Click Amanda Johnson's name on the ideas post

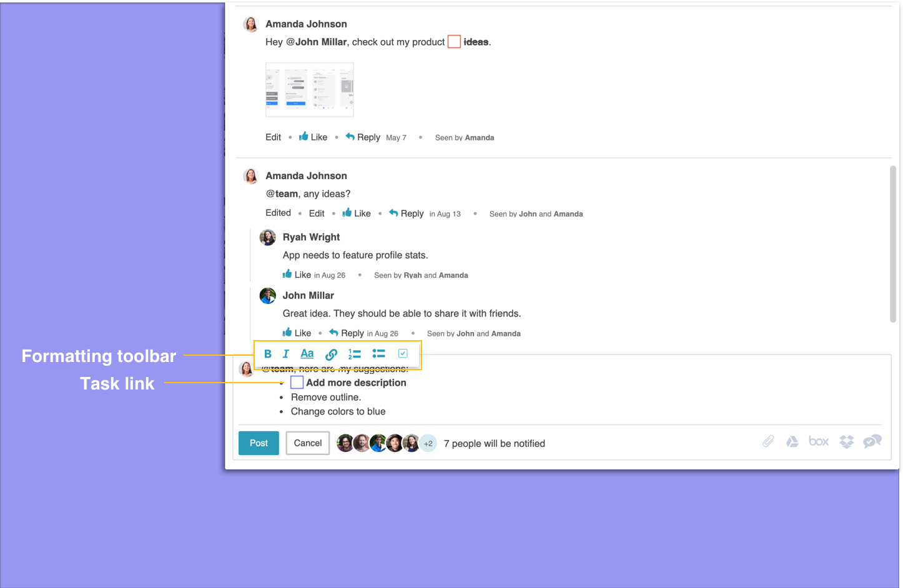coord(306,24)
